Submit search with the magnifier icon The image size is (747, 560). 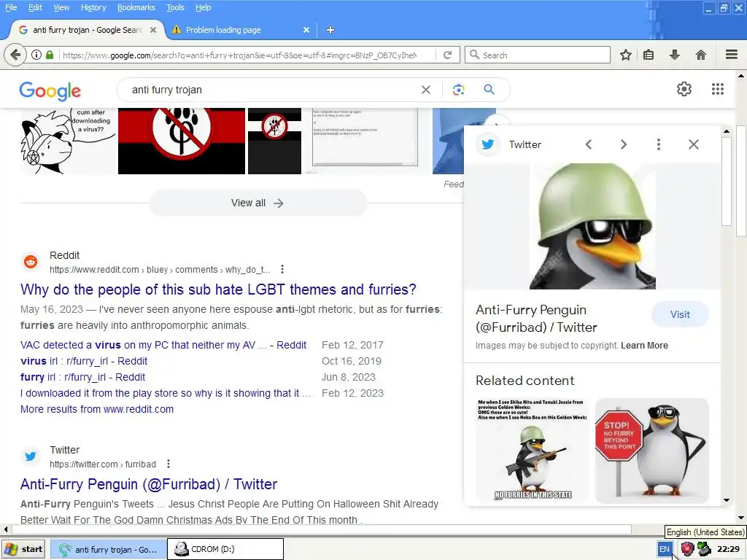click(x=489, y=89)
